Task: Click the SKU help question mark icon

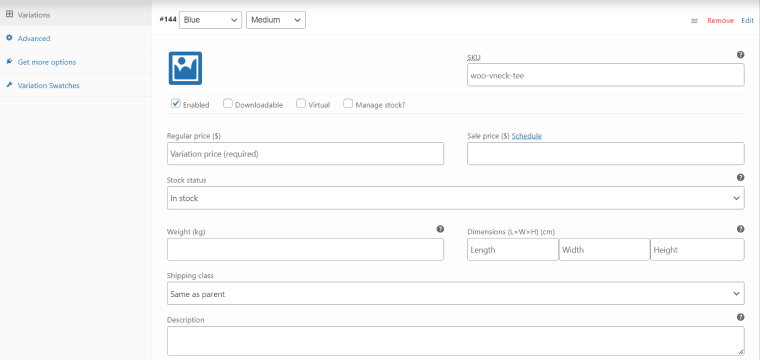Action: click(x=740, y=55)
